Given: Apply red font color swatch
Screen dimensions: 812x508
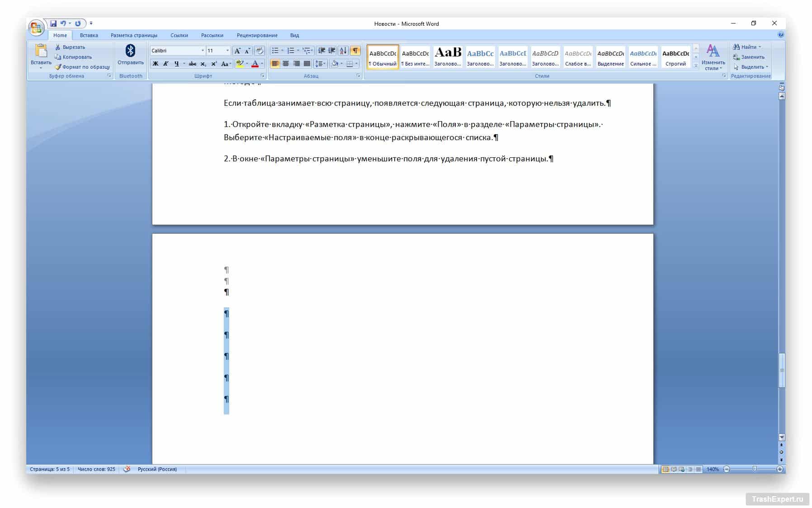Looking at the screenshot, I should point(255,64).
